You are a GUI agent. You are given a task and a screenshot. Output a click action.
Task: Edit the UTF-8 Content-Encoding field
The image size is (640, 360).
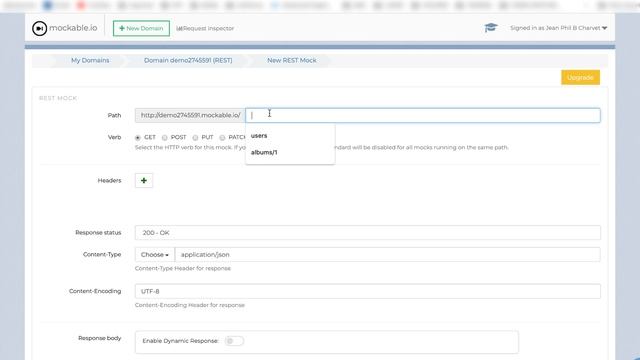[367, 291]
